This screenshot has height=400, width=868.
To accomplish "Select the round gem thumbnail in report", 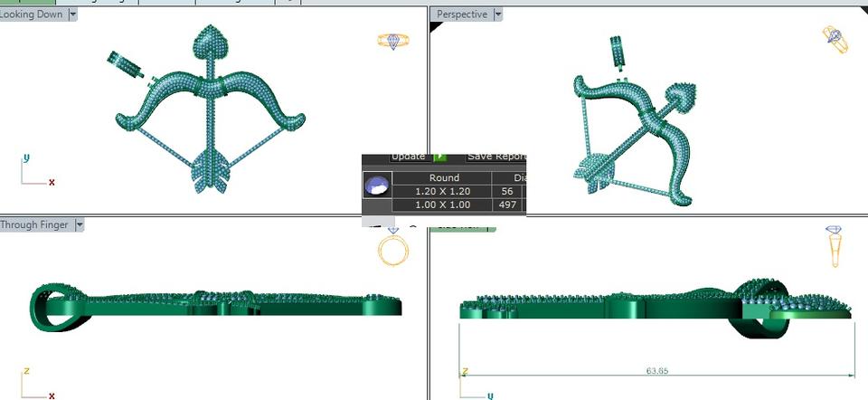I will [x=377, y=185].
